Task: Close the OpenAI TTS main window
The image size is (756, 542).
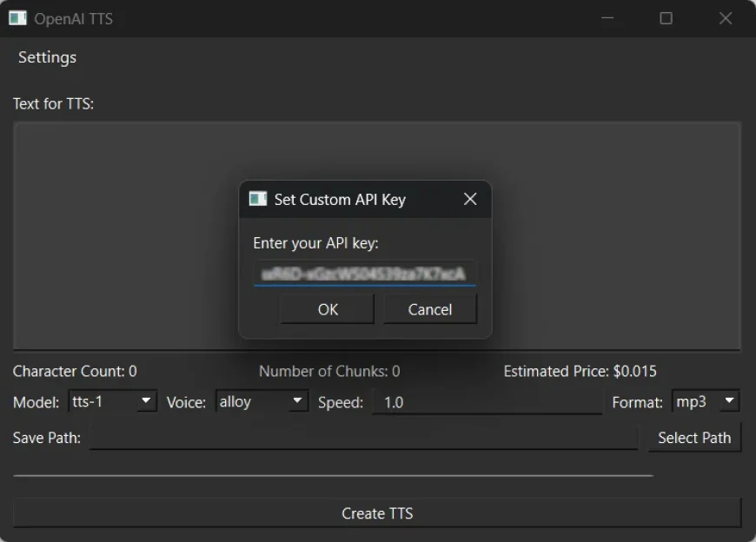Action: [725, 18]
